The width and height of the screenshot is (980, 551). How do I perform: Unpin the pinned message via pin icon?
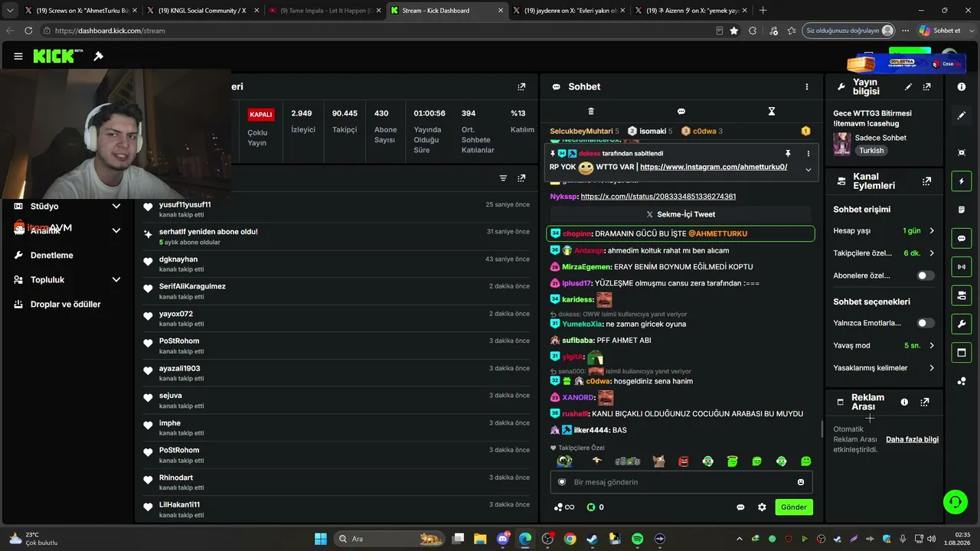(x=788, y=154)
